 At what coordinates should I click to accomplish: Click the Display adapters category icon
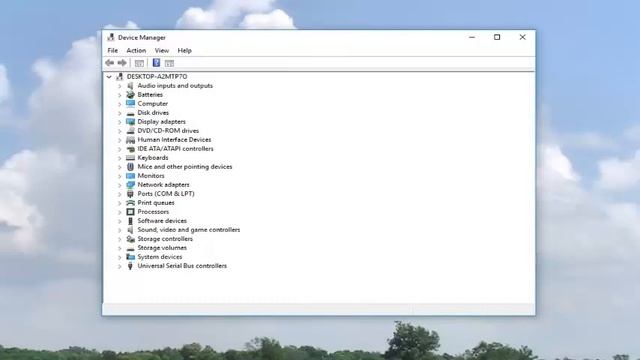[x=130, y=122]
